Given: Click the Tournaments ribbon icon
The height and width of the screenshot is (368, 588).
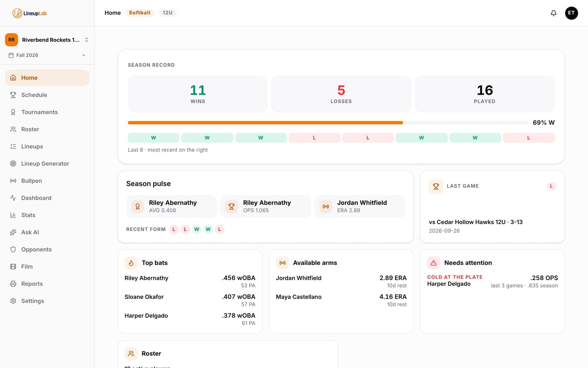Looking at the screenshot, I should (13, 112).
